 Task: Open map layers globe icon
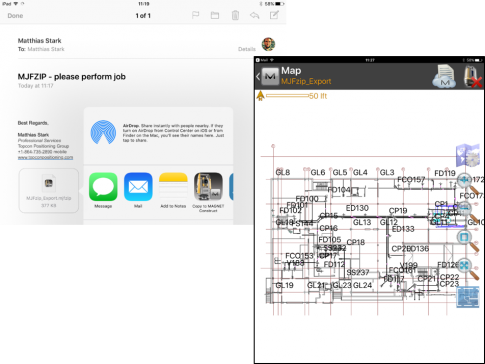tap(468, 155)
